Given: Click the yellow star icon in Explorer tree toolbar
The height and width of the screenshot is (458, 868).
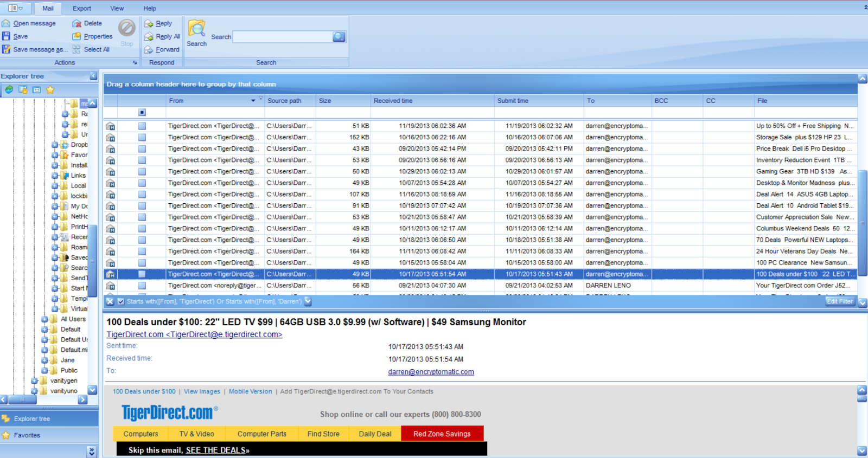Looking at the screenshot, I should (50, 89).
